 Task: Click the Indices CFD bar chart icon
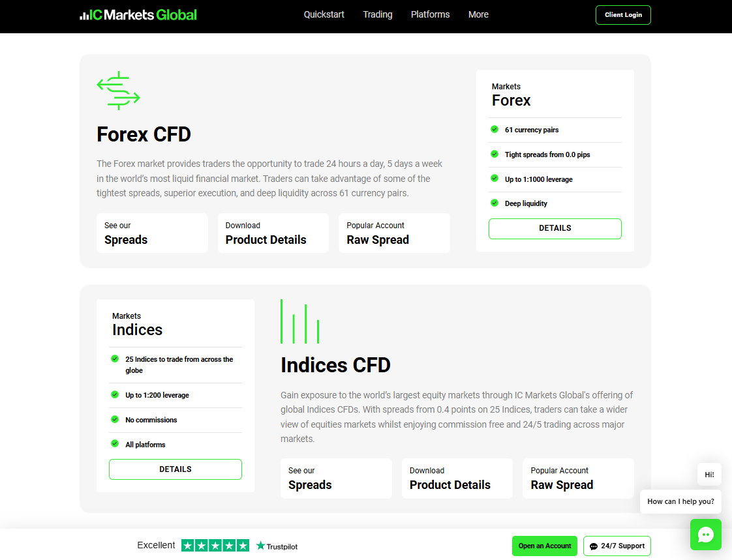[299, 322]
